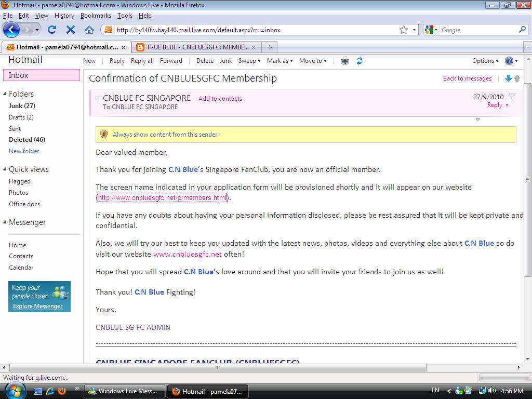The height and width of the screenshot is (399, 532).
Task: Switch to the TRUE BLUE - CNBLUESGFC tab
Action: [x=196, y=47]
